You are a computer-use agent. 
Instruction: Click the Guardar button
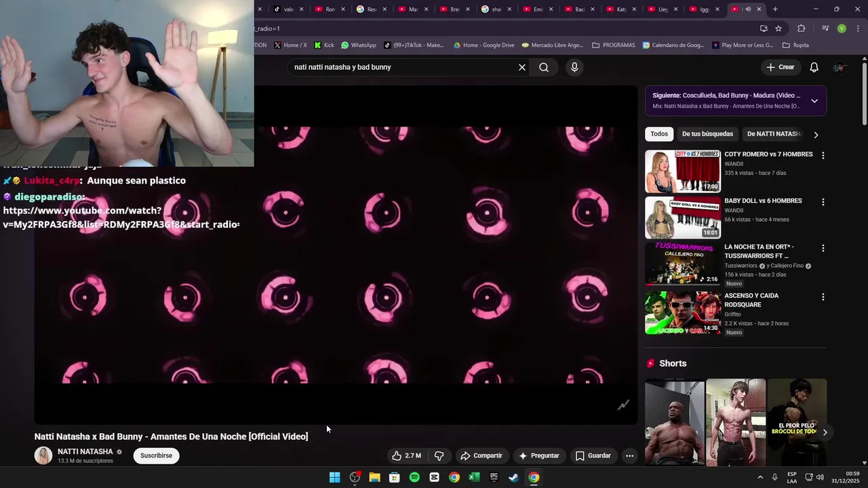pyautogui.click(x=593, y=455)
